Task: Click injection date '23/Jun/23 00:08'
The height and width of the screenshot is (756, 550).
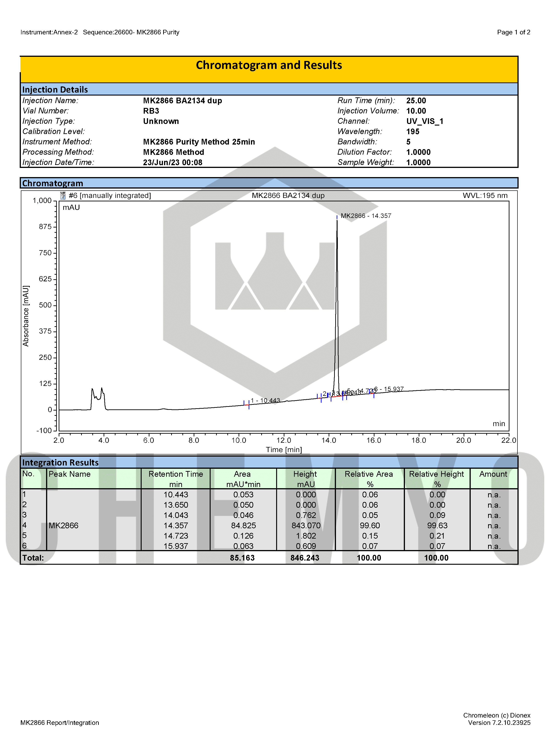Action: pos(173,163)
